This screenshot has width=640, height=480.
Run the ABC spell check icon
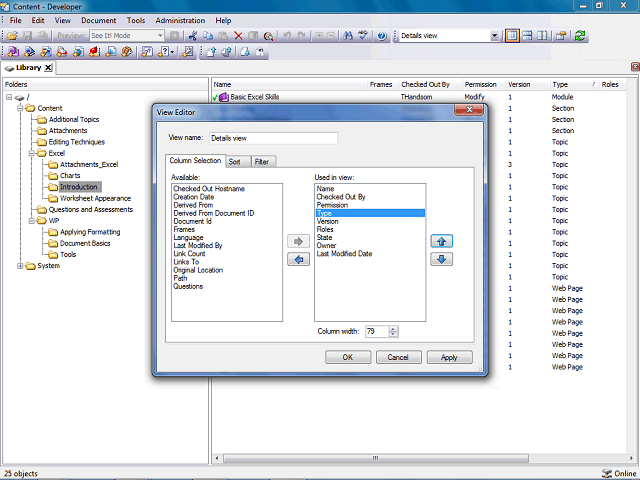[x=363, y=36]
